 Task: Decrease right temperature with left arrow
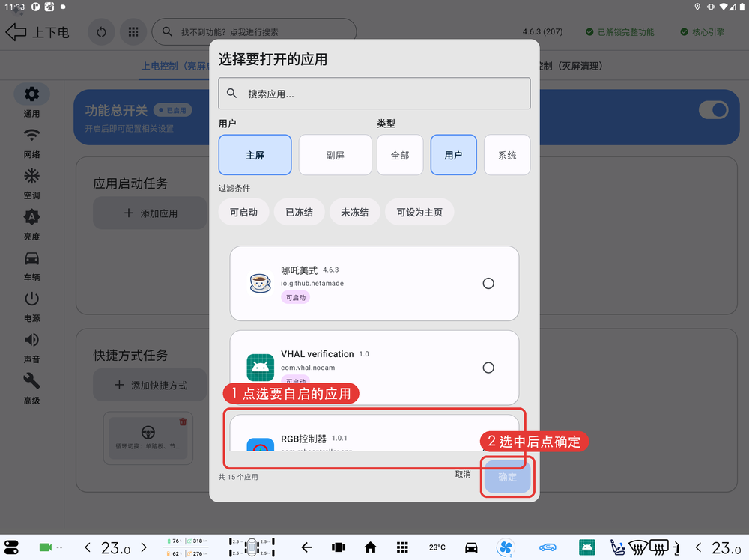[x=698, y=547]
